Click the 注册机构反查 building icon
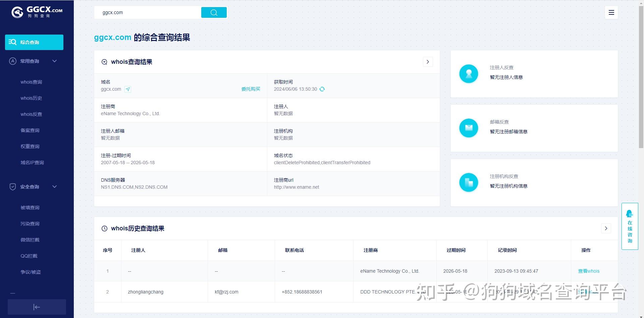Viewport: 644px width, 318px height. [x=469, y=182]
